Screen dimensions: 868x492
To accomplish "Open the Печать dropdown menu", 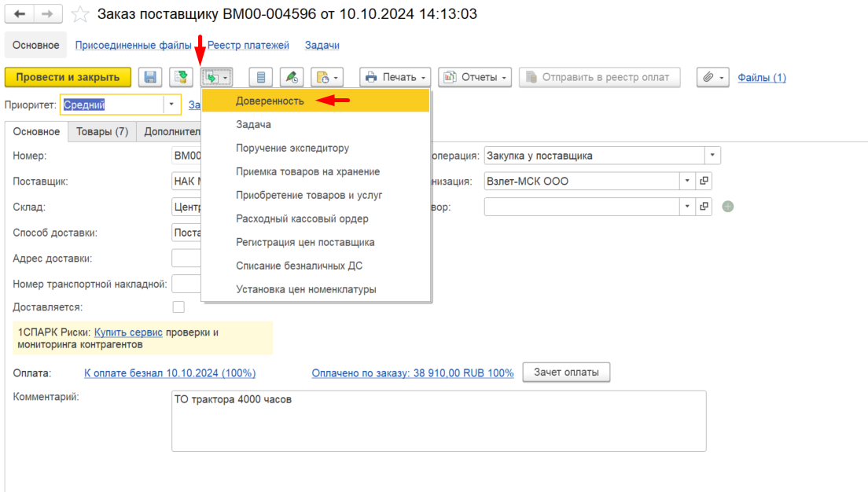I will [x=395, y=77].
